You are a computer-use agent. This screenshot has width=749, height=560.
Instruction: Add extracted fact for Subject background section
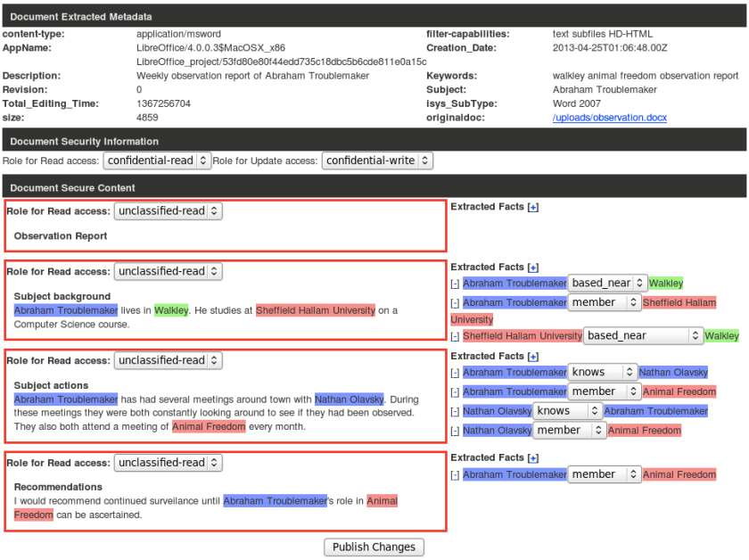[x=533, y=267]
